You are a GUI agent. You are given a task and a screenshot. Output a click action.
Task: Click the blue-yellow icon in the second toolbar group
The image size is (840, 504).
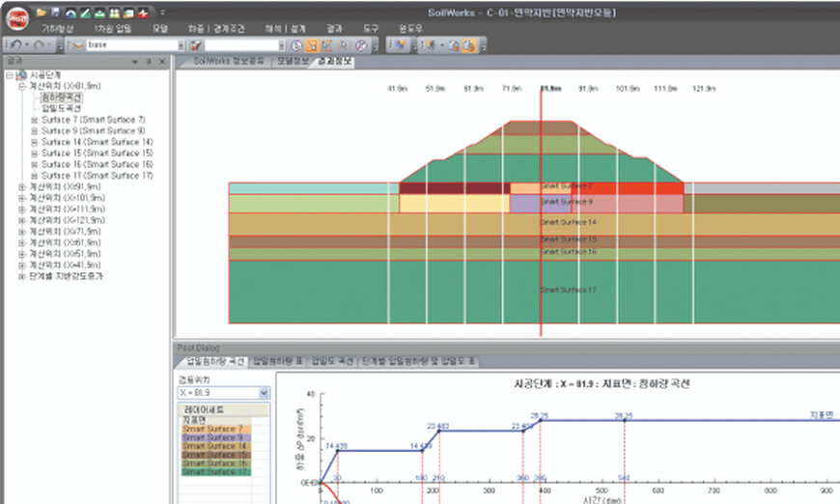(x=399, y=45)
